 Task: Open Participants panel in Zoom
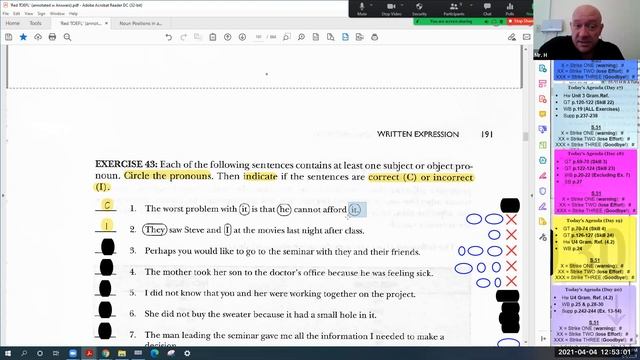[453, 9]
